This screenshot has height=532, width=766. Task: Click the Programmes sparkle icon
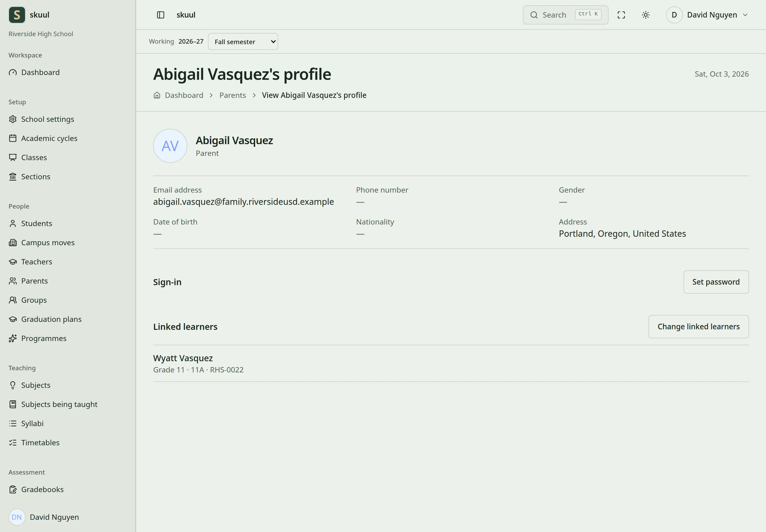(13, 338)
